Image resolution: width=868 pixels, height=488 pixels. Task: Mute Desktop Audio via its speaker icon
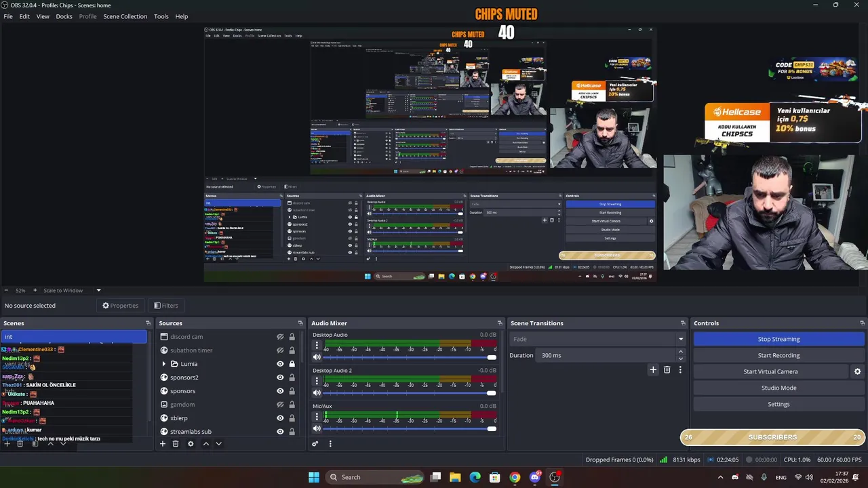coord(317,357)
